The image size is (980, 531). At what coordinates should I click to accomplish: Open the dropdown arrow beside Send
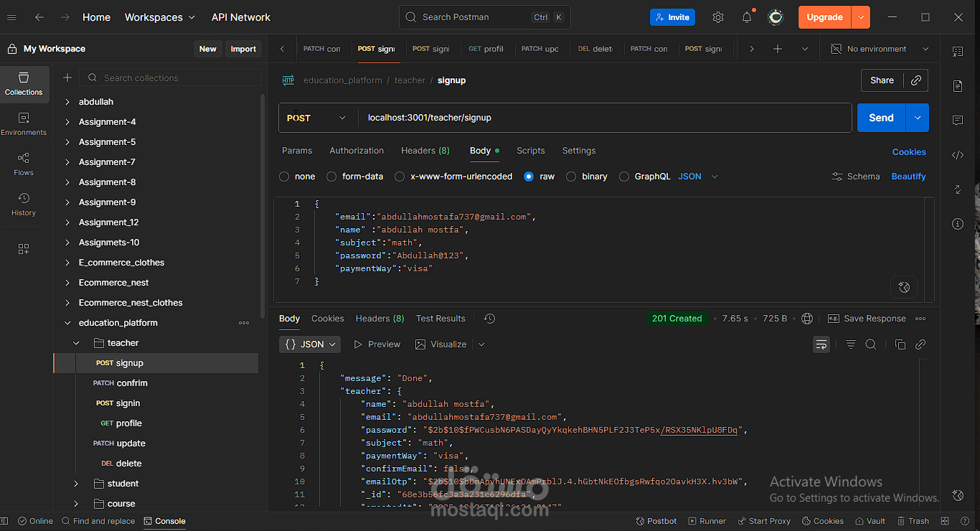point(918,118)
